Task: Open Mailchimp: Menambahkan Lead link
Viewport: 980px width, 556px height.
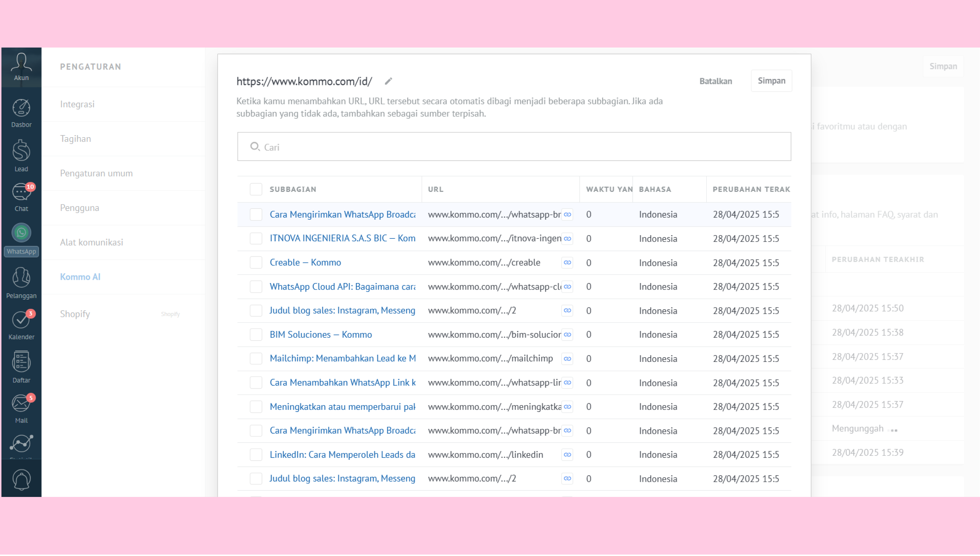Action: [x=343, y=359]
